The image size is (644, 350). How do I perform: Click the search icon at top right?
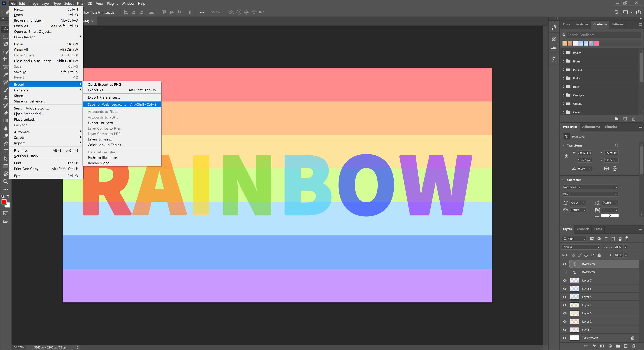click(616, 12)
